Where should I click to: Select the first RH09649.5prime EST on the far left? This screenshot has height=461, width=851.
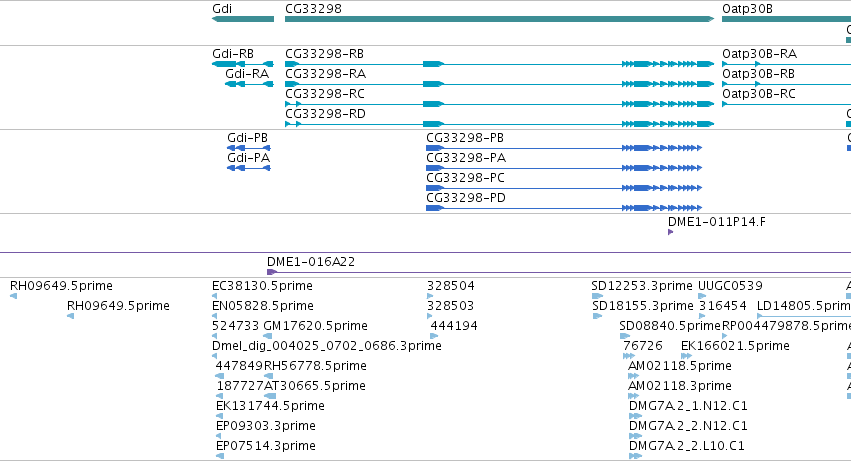61,286
